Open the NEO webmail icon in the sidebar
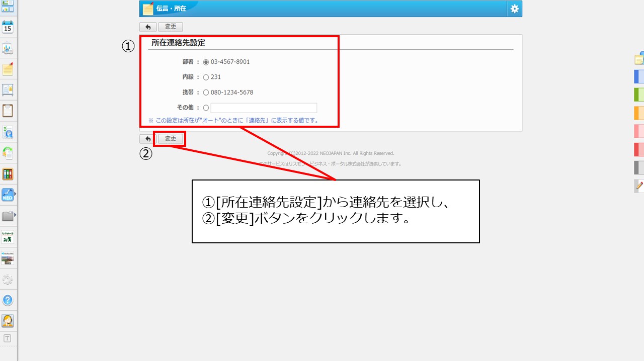 pos(8,194)
